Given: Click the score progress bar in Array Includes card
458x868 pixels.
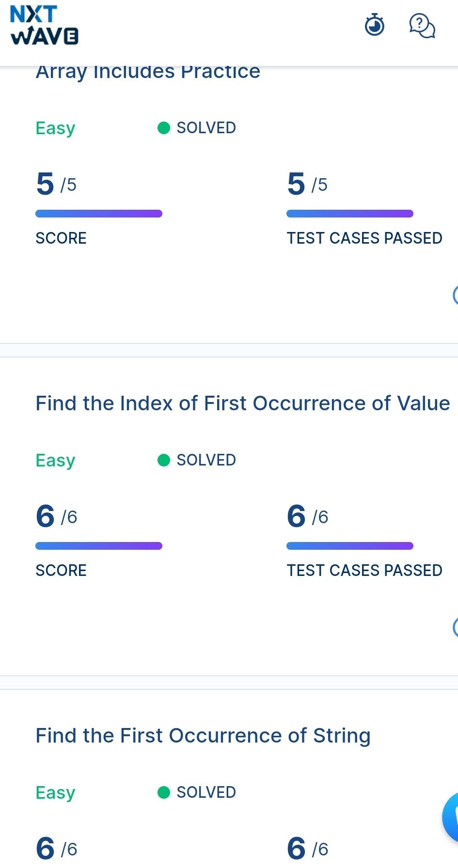Looking at the screenshot, I should click(x=99, y=214).
